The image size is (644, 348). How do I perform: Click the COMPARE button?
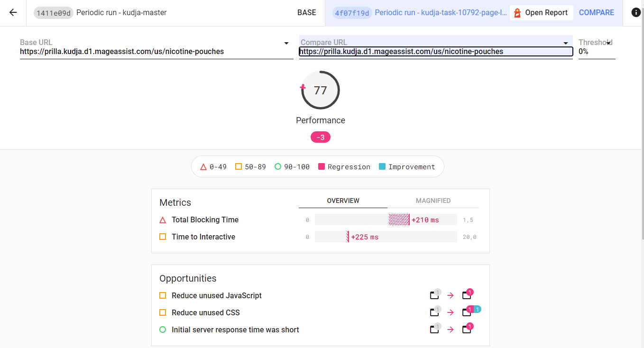point(597,13)
